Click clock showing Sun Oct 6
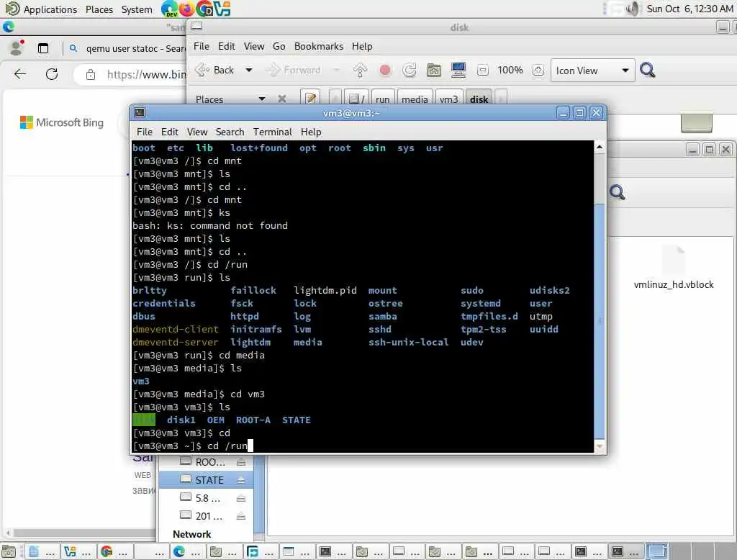The width and height of the screenshot is (737, 560). 689,9
